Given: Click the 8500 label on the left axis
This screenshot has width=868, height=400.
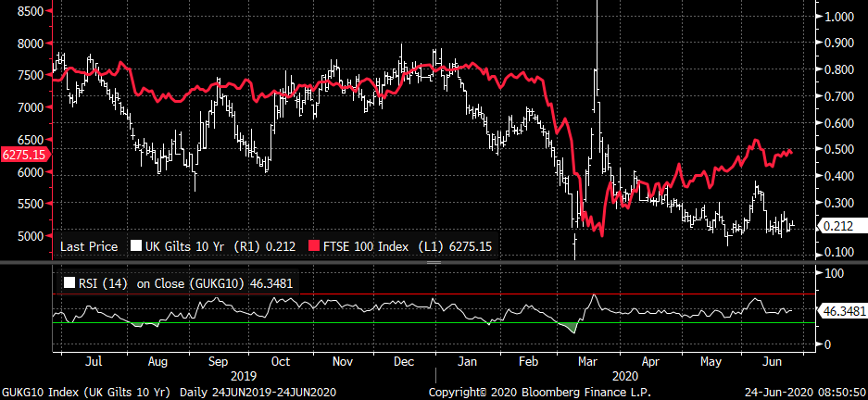Looking at the screenshot, I should coord(30,11).
